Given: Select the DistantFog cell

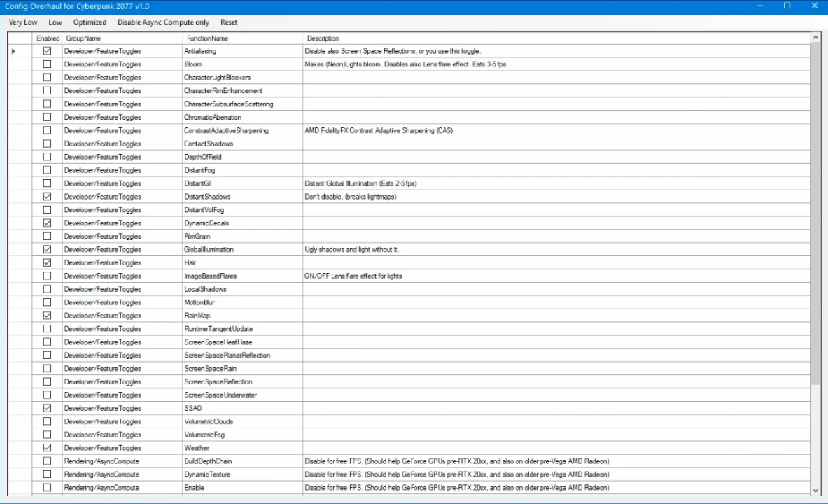Looking at the screenshot, I should click(242, 170).
